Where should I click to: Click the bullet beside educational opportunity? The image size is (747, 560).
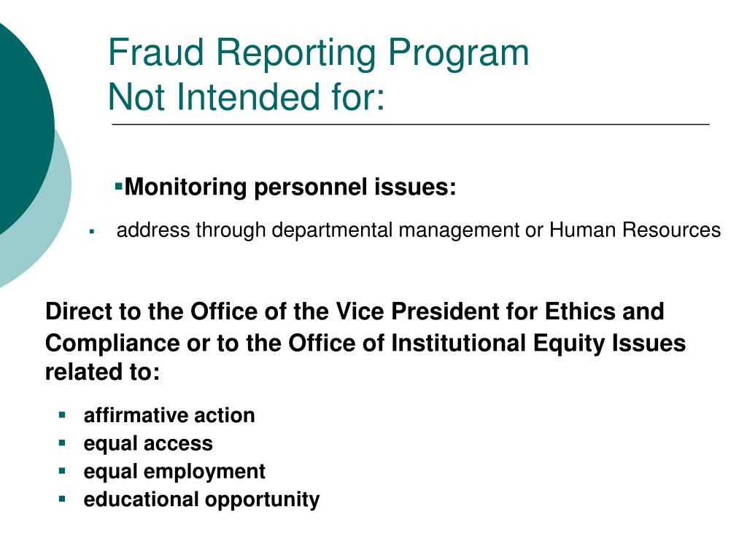click(x=62, y=499)
